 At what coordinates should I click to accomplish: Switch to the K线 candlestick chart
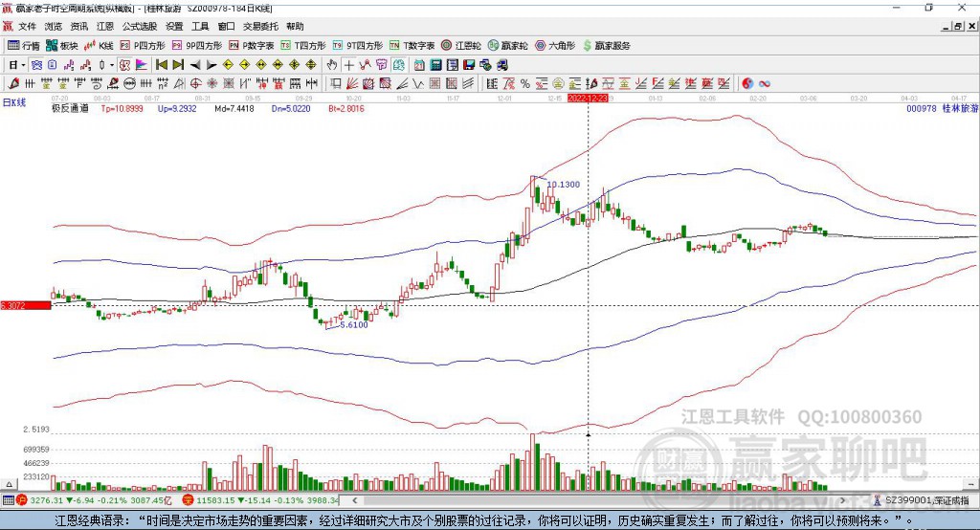coord(99,46)
